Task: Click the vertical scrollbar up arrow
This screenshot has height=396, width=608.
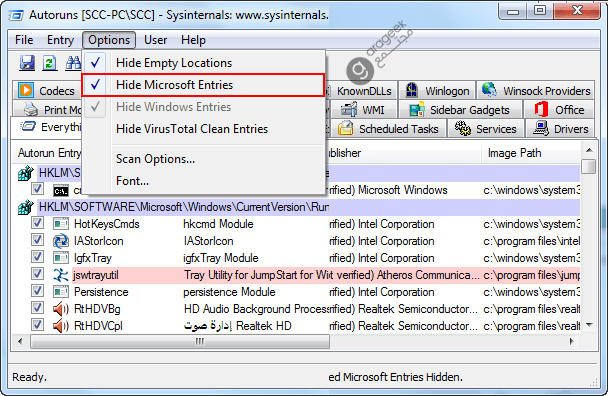Action: pos(589,150)
